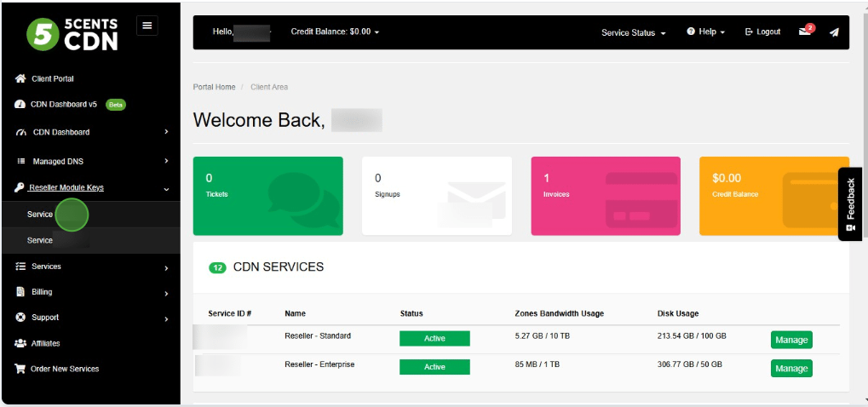The image size is (868, 407).
Task: Click the Zones Bandwidth Usage column header
Action: point(559,313)
